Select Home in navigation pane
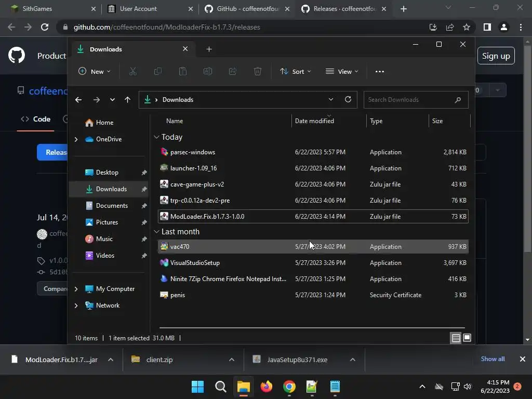532x399 pixels. pos(104,123)
